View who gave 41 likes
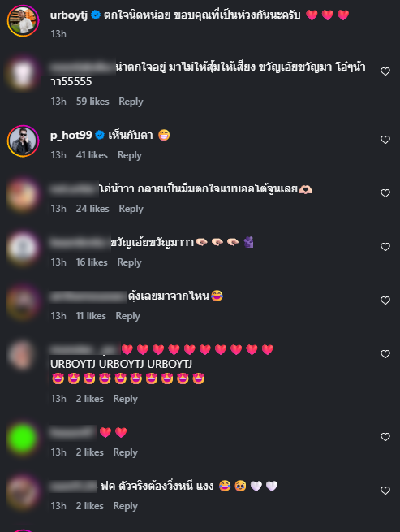This screenshot has width=400, height=532. 92,155
